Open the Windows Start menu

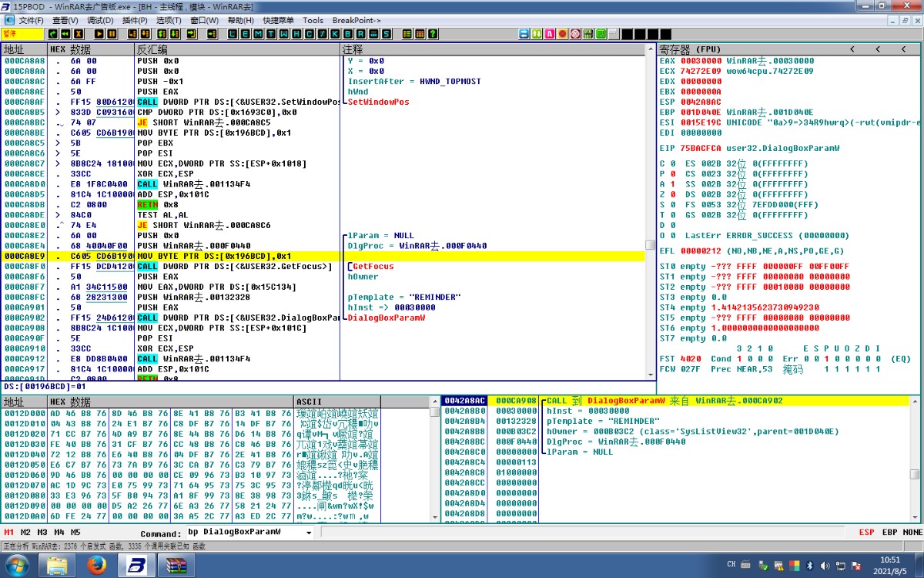pyautogui.click(x=17, y=566)
